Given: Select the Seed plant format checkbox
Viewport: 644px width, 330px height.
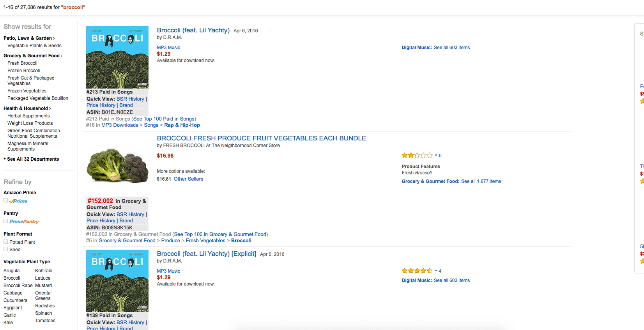Looking at the screenshot, I should pos(6,249).
